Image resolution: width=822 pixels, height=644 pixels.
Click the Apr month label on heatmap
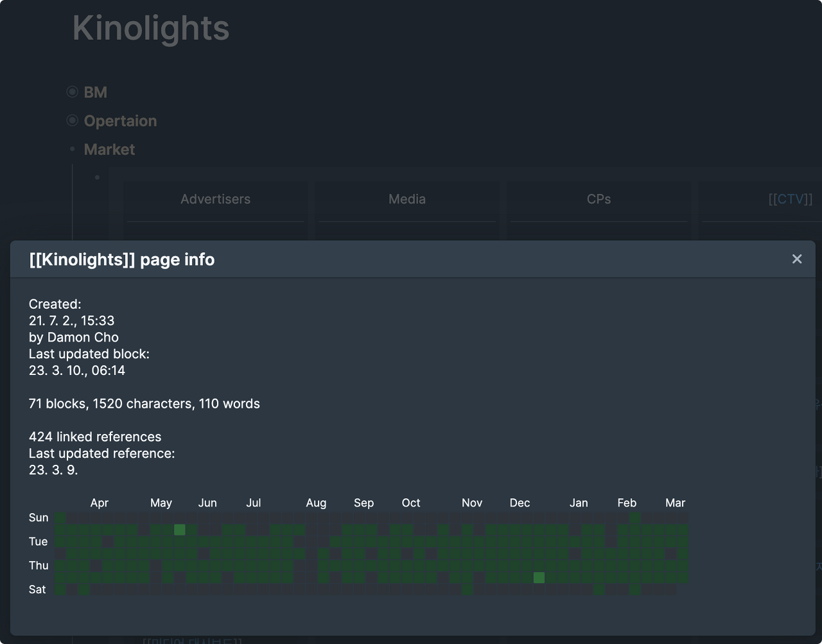[100, 503]
